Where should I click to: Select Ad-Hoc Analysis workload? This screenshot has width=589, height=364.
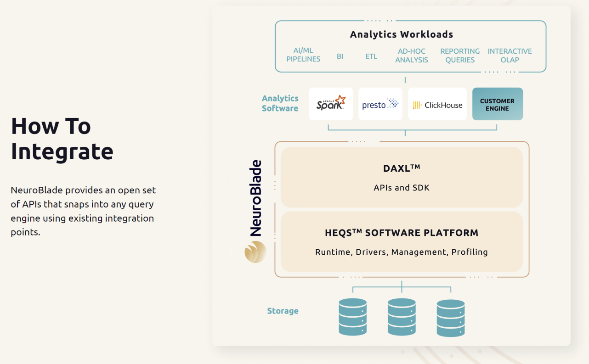coord(412,56)
